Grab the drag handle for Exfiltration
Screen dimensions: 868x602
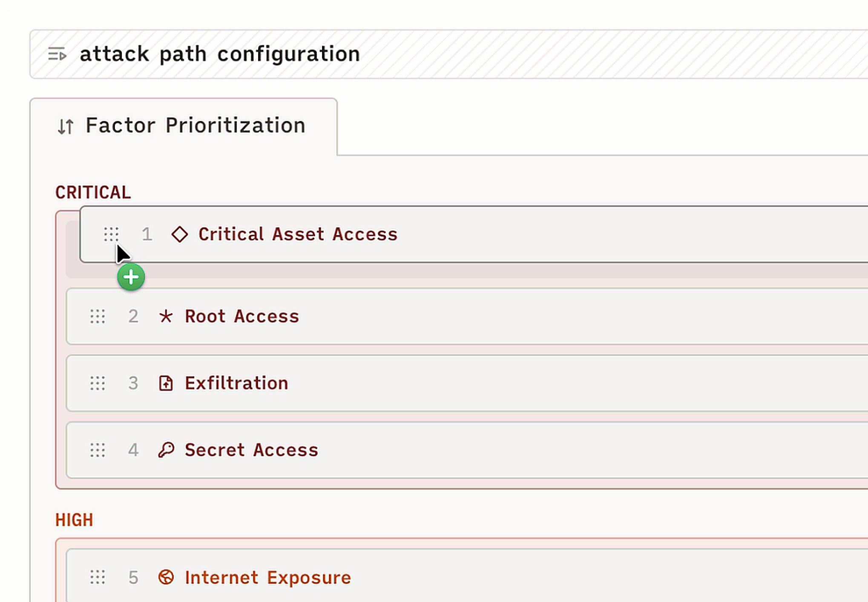(98, 383)
